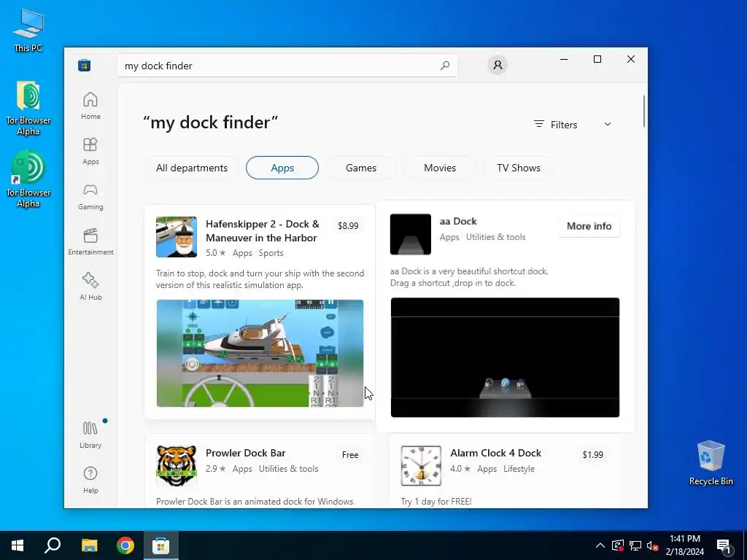Image resolution: width=747 pixels, height=560 pixels.
Task: Click More info for aa Dock
Action: [589, 226]
